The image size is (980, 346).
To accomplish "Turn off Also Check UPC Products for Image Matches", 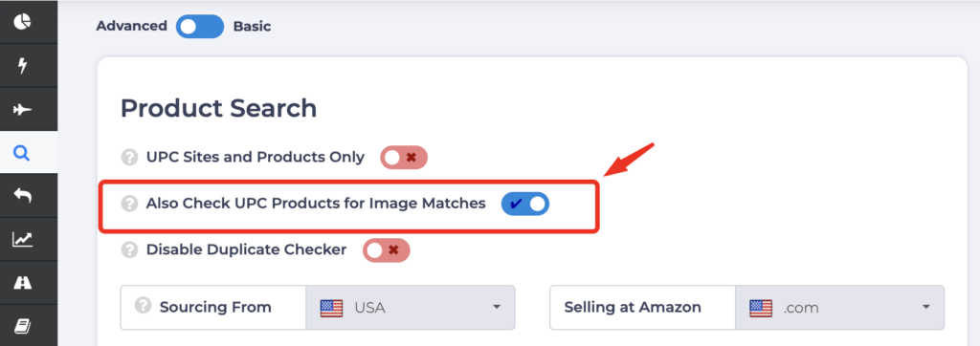I will click(525, 205).
